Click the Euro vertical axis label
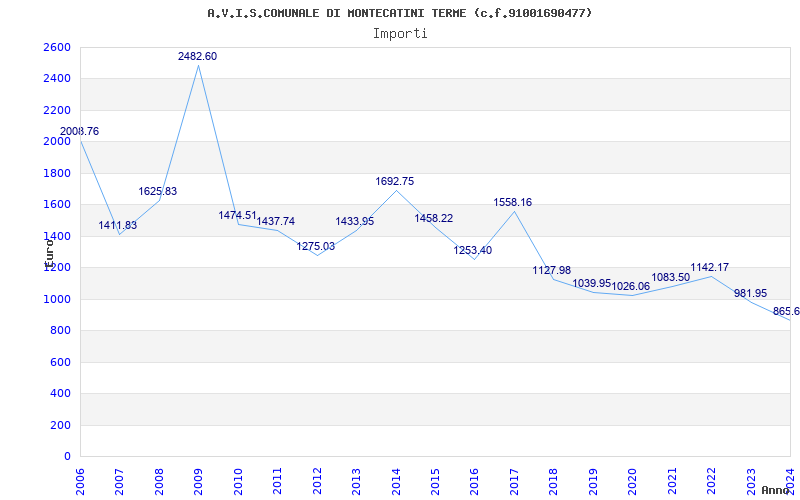Screen dimensions: 800x500 click(48, 254)
